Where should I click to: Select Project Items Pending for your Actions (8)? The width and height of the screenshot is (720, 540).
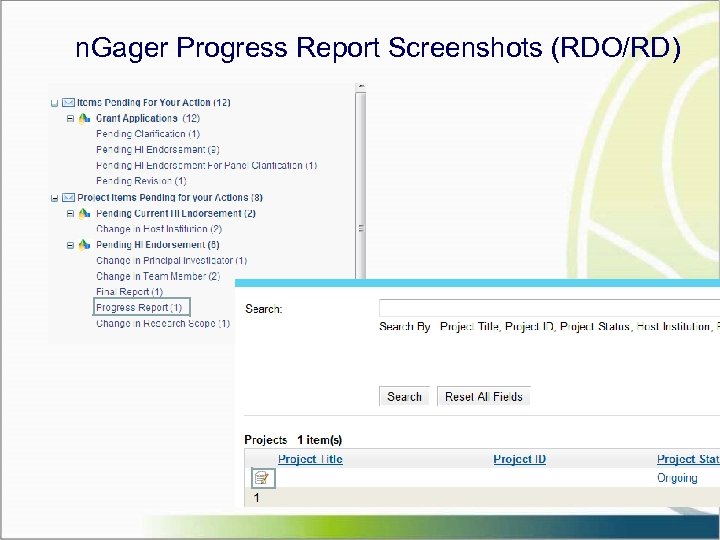click(170, 197)
